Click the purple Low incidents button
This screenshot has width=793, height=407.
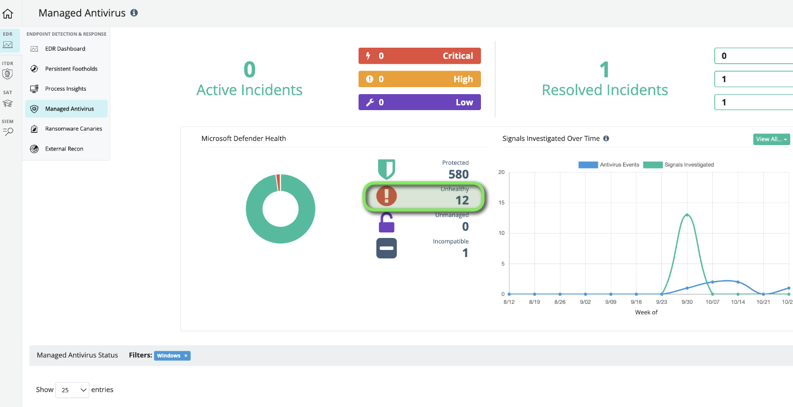coord(419,102)
